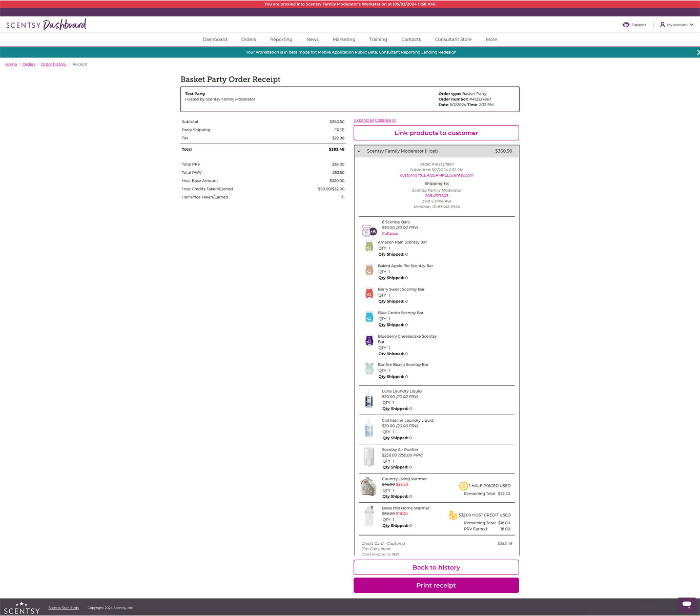Open My account user icon
The height and width of the screenshot is (616, 700).
click(663, 25)
